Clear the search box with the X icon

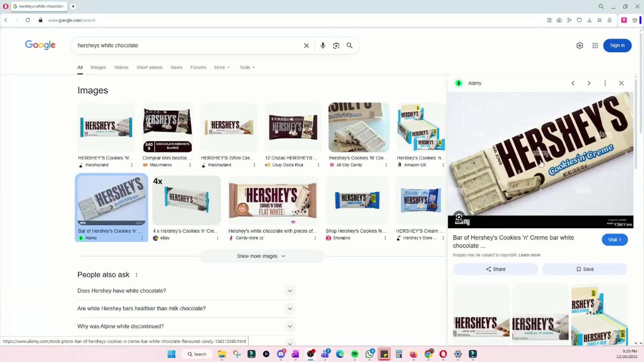coord(306,46)
